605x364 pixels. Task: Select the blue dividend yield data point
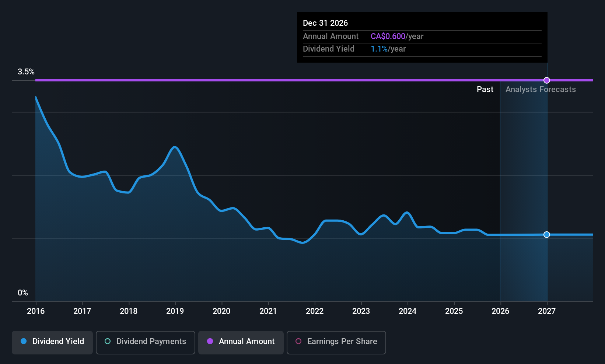[547, 235]
